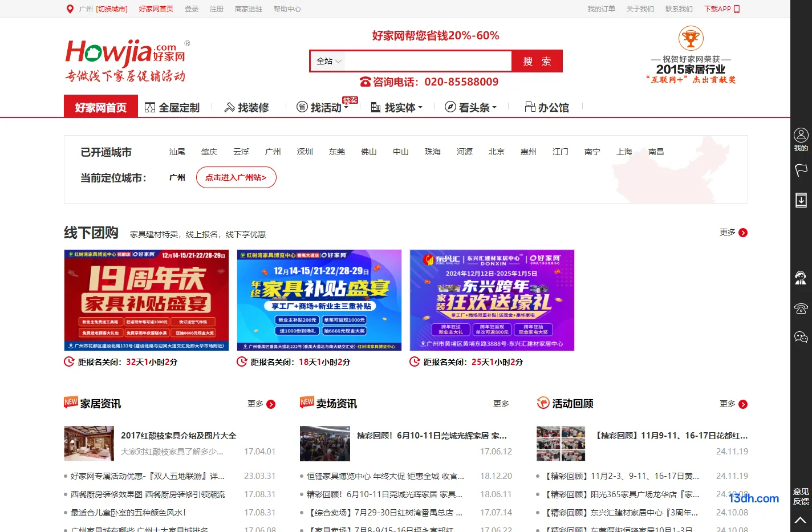
Task: Click the flag icon in right sidebar
Action: coord(801,170)
